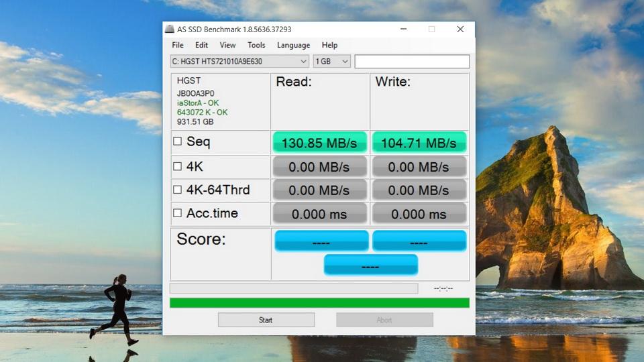The width and height of the screenshot is (644, 362).
Task: Open the Tools menu
Action: [x=256, y=45]
